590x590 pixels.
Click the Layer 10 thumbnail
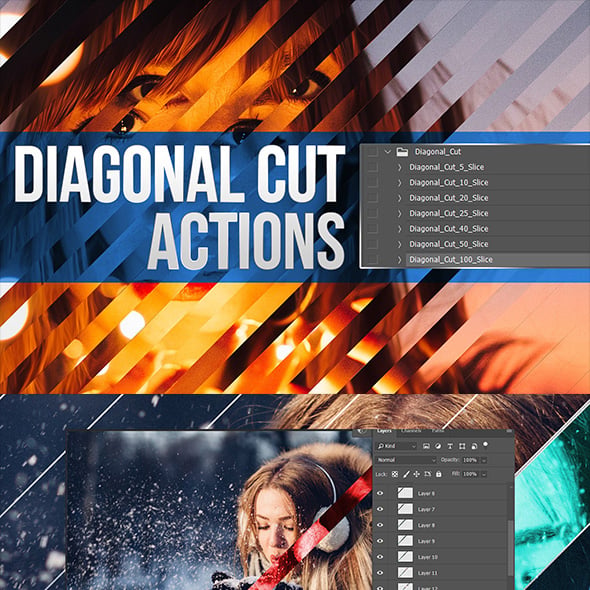pos(405,556)
